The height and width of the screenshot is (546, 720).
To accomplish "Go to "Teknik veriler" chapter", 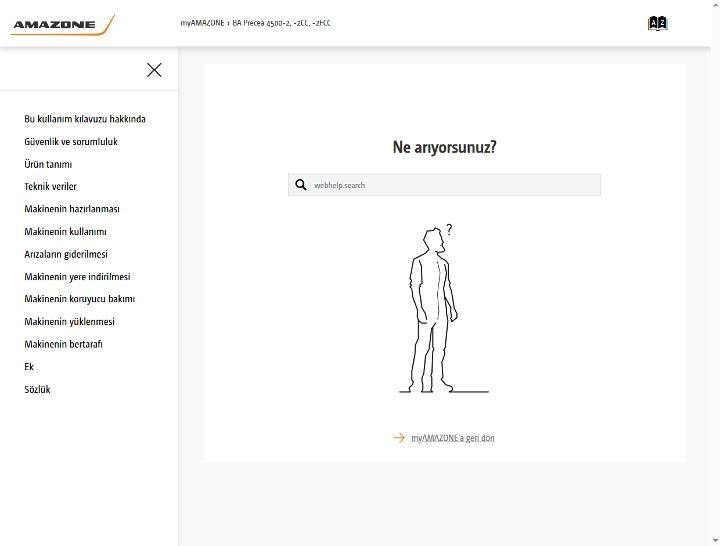I will point(51,186).
